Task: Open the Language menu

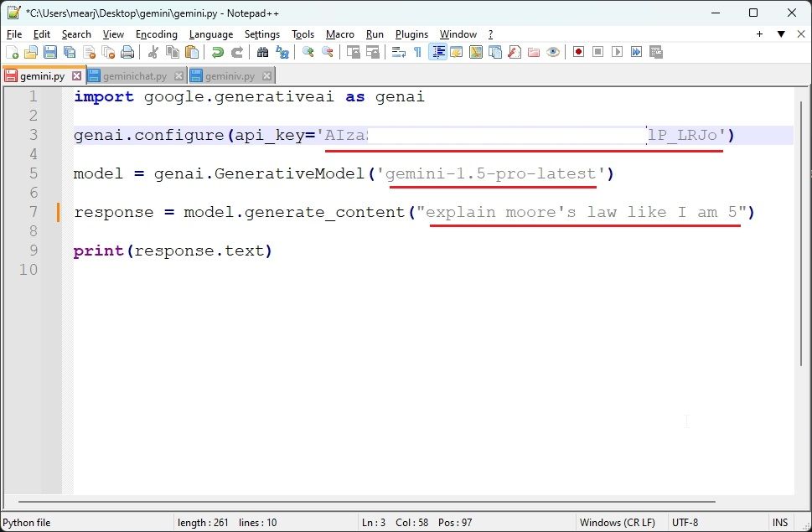Action: 210,34
